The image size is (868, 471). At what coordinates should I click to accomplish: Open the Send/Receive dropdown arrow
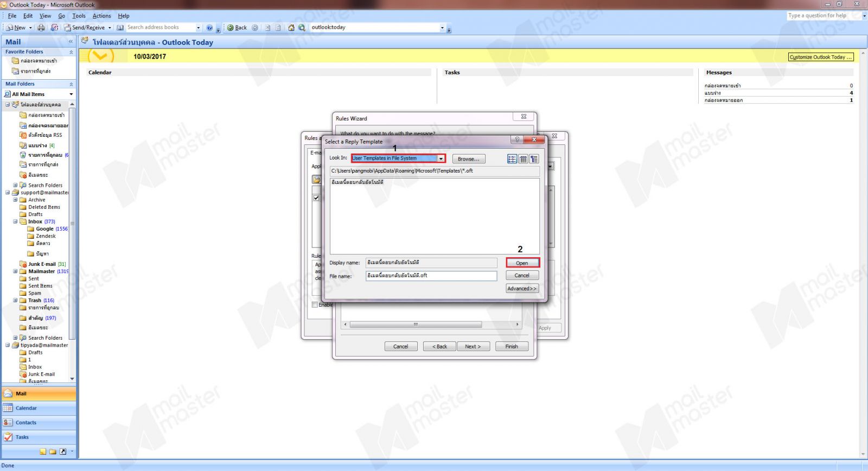click(x=110, y=27)
